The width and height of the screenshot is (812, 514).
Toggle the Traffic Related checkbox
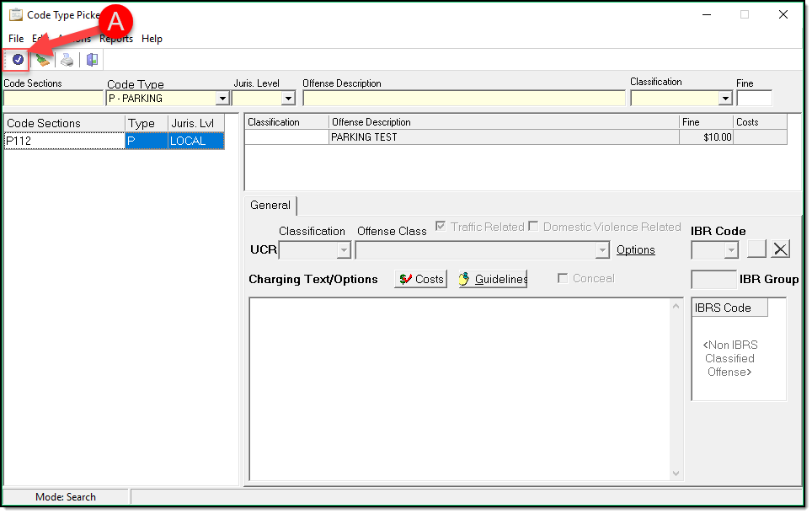441,227
